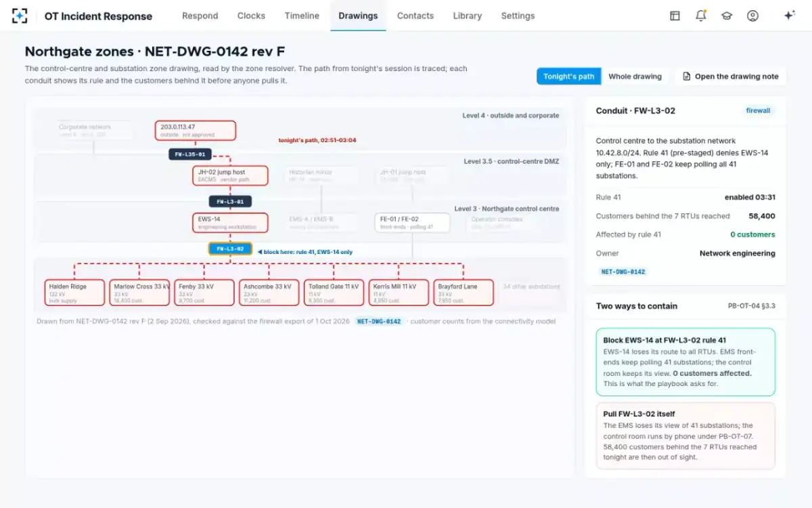The width and height of the screenshot is (812, 508).
Task: Go to the Clocks tab
Action: click(251, 16)
